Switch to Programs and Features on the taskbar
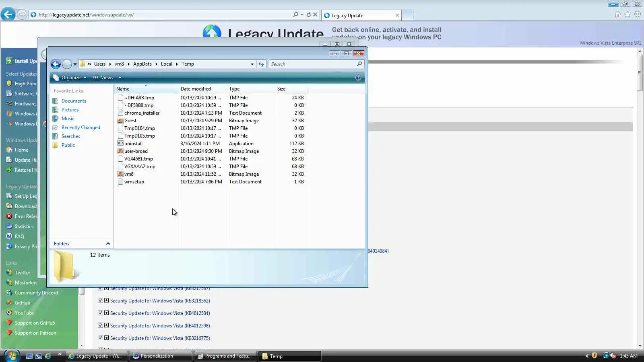This screenshot has height=362, width=644. 225,356
